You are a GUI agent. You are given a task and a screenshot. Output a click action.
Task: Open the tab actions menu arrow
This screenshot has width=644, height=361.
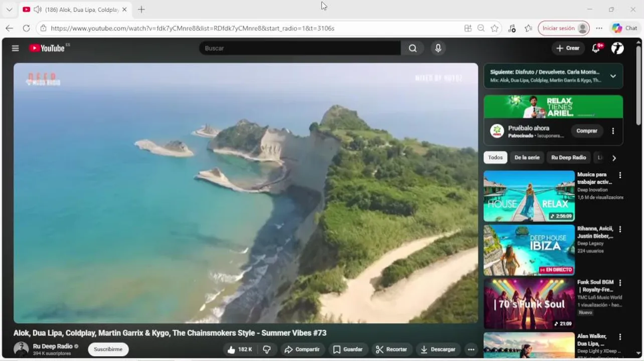coord(9,10)
